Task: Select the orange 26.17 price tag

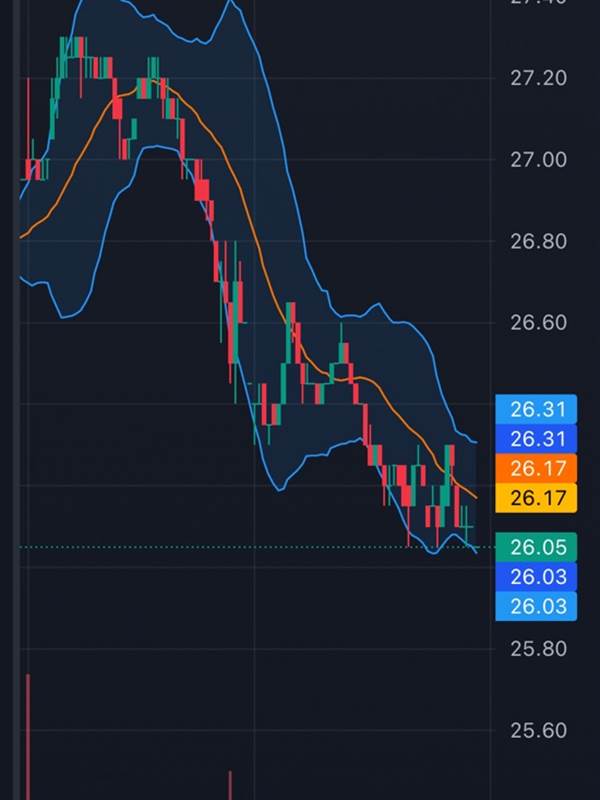Action: tap(536, 468)
